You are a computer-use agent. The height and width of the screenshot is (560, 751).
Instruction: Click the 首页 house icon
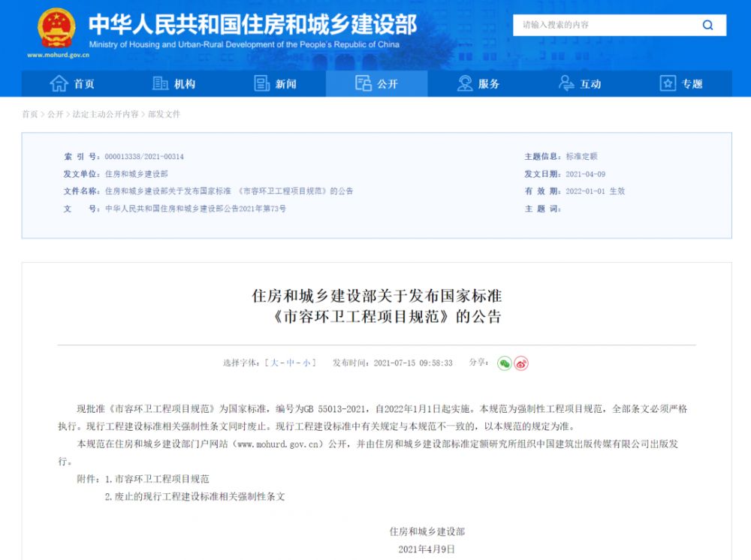tap(59, 83)
